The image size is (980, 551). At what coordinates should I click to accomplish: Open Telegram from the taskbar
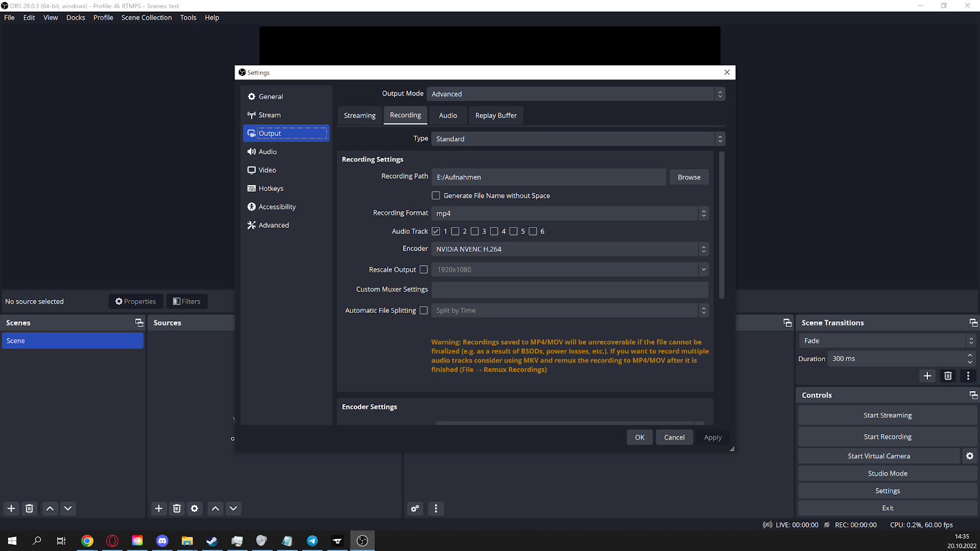click(x=312, y=541)
